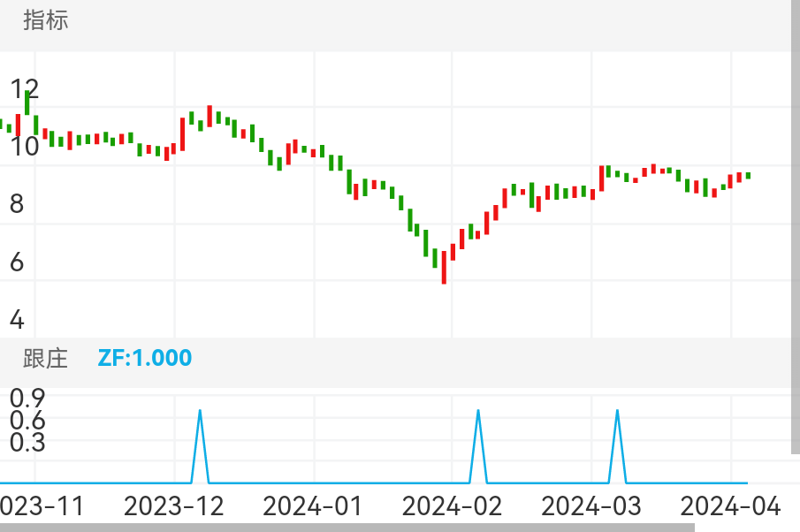
Task: Click the 2023-12 date axis label
Action: point(174,506)
